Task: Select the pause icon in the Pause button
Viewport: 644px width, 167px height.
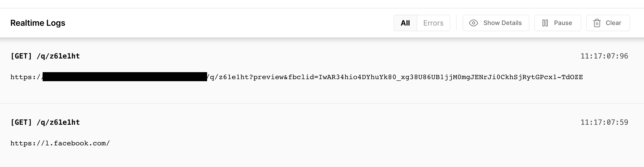Action: 545,23
